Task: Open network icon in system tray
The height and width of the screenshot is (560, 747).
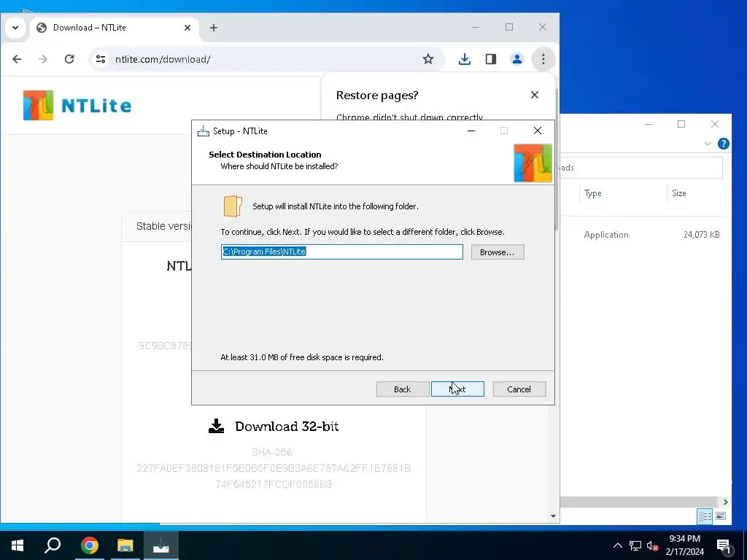Action: pos(635,545)
